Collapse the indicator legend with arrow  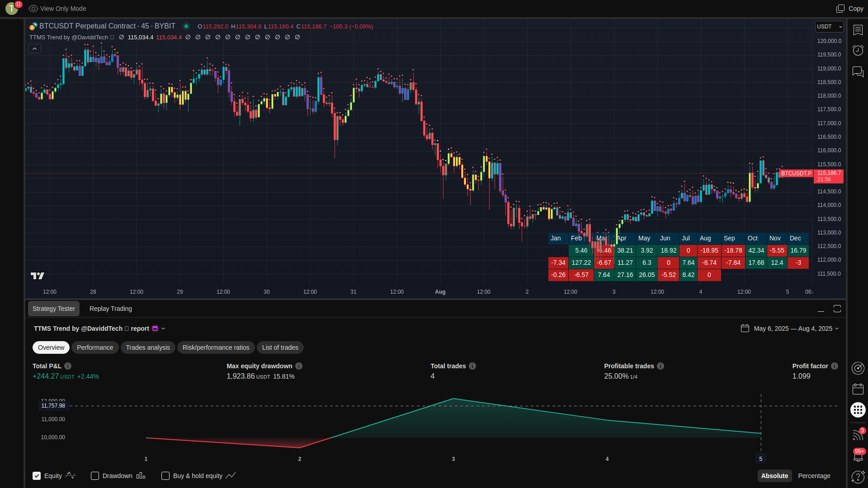(x=35, y=49)
